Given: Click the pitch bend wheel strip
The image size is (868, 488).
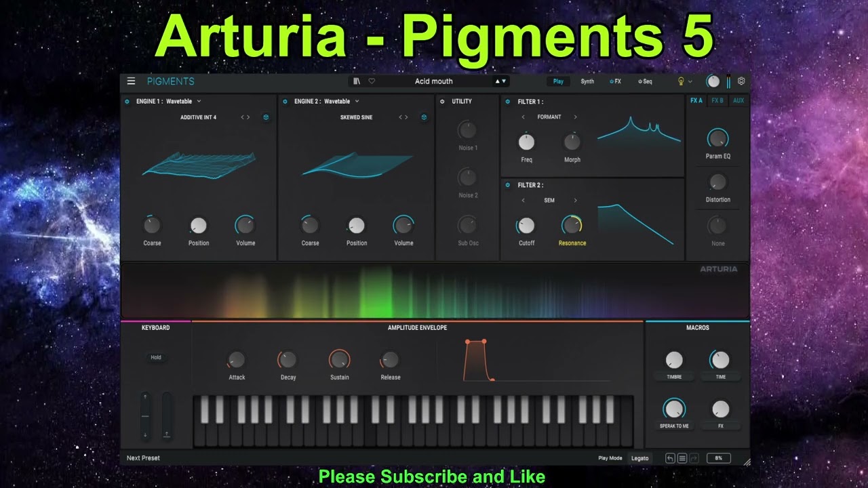Looking at the screenshot, I should (x=145, y=415).
